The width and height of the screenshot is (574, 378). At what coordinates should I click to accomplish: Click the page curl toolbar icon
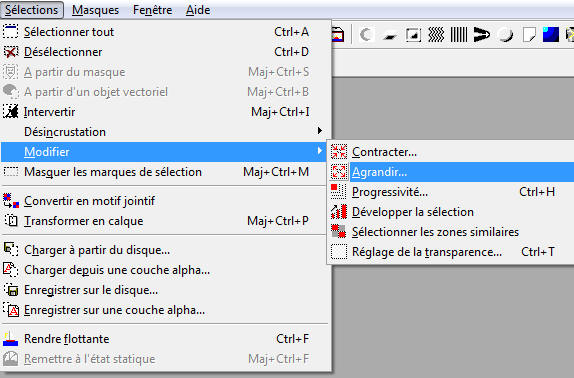click(528, 35)
